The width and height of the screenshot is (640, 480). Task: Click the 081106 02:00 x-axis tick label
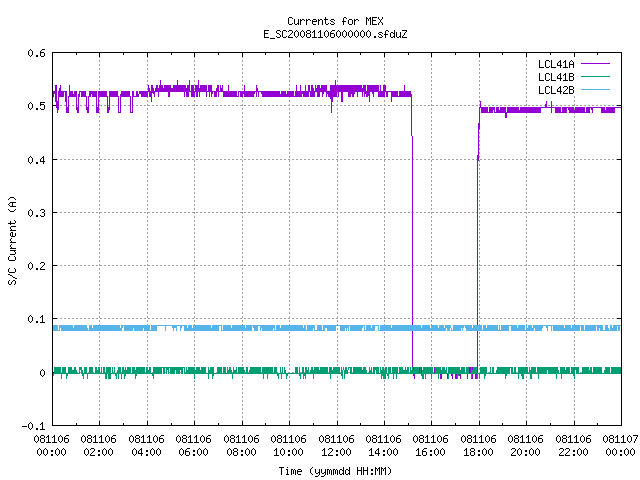tap(98, 446)
